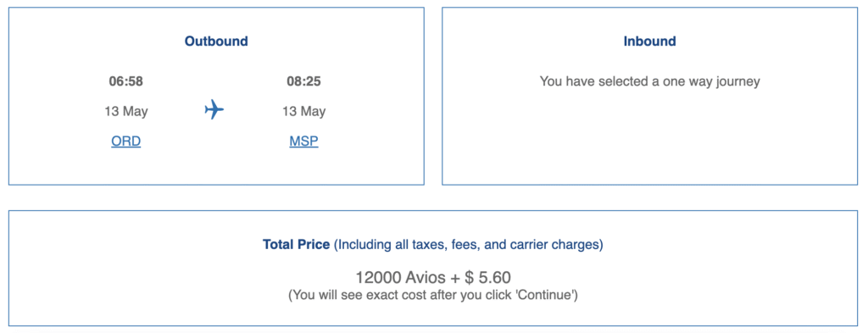Open the ORD departure airport link
The height and width of the screenshot is (333, 868).
click(x=126, y=142)
